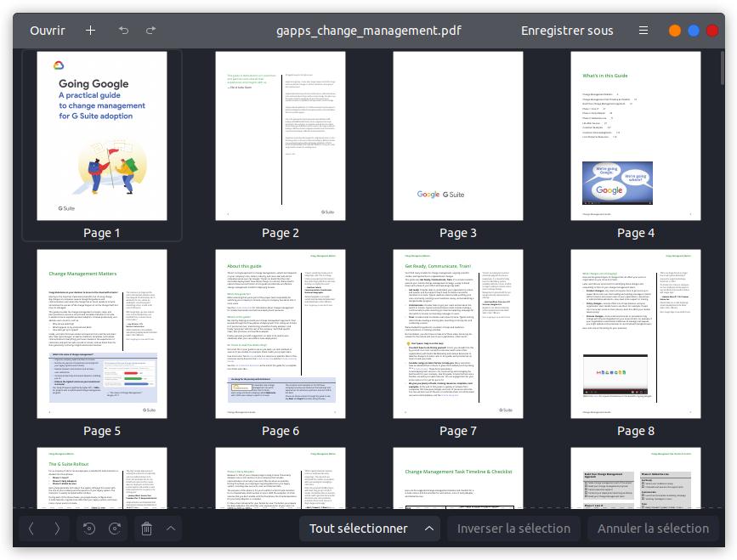The height and width of the screenshot is (560, 737).
Task: Select Page 7 Get Ready, Communicate, Train
Action: (458, 334)
